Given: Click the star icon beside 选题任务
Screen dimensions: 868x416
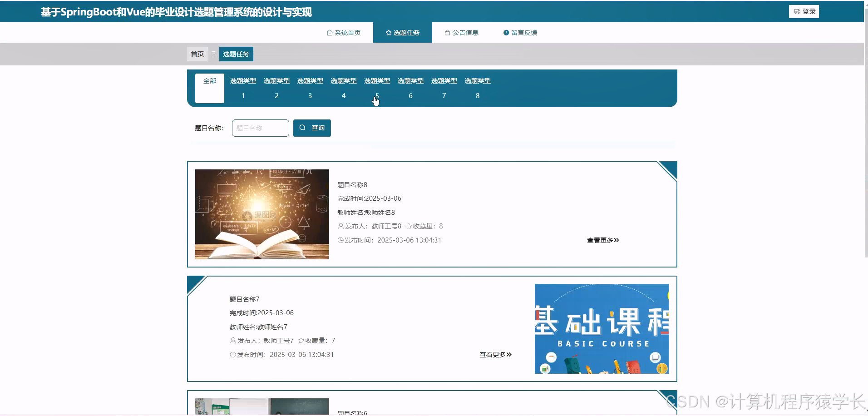Looking at the screenshot, I should coord(389,32).
